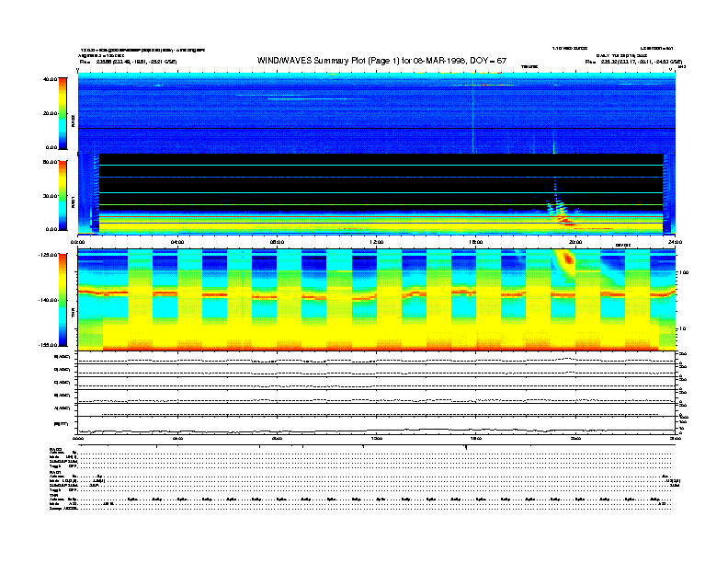Click the vertical TNR axis label beside spectrogram
Screen dimensions: 728x563
tap(73, 315)
